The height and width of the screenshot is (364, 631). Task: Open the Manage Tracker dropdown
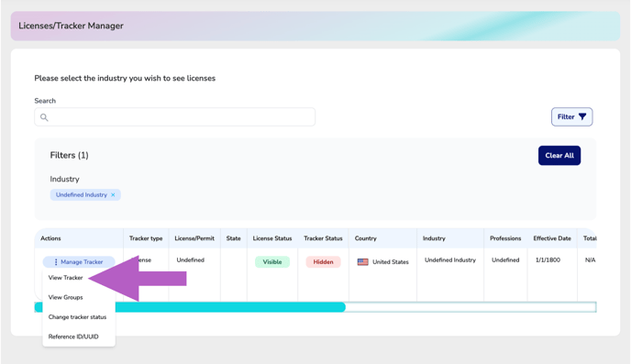(x=79, y=262)
